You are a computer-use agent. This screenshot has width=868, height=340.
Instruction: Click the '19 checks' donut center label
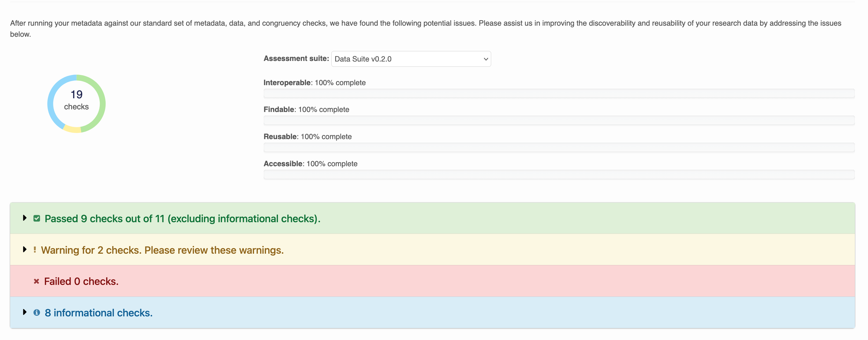point(76,100)
